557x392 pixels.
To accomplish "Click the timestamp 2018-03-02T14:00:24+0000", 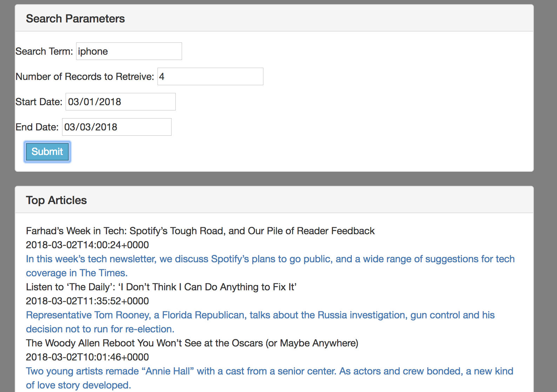I will pos(87,245).
